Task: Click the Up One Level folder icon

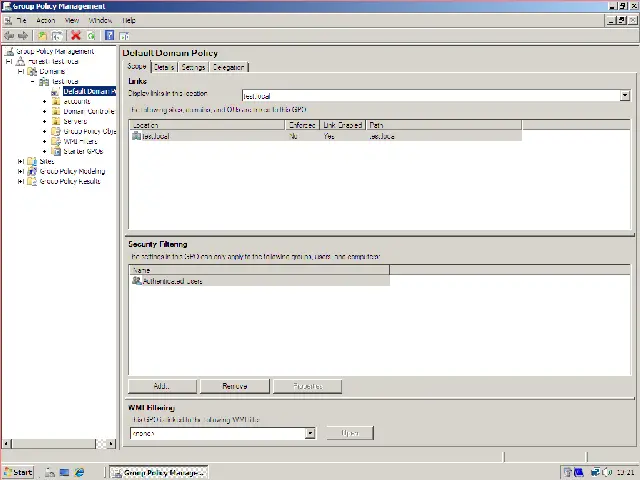Action: pyautogui.click(x=42, y=36)
